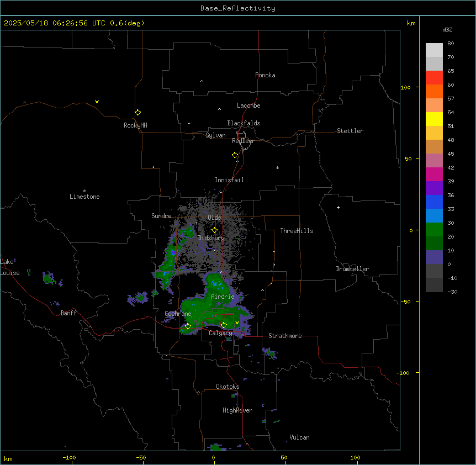Click the yellow V marker northwest of RockyMH

click(97, 102)
